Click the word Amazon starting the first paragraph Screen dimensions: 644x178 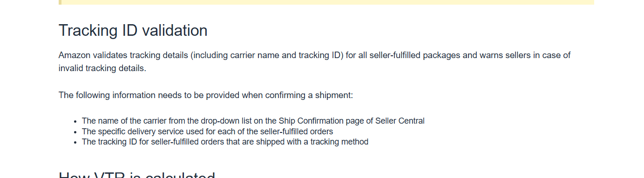pos(74,56)
